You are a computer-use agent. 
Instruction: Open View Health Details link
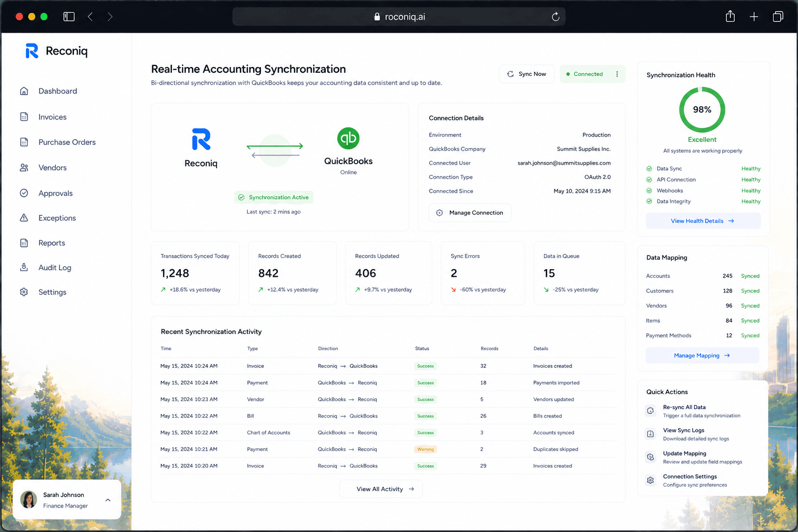703,221
